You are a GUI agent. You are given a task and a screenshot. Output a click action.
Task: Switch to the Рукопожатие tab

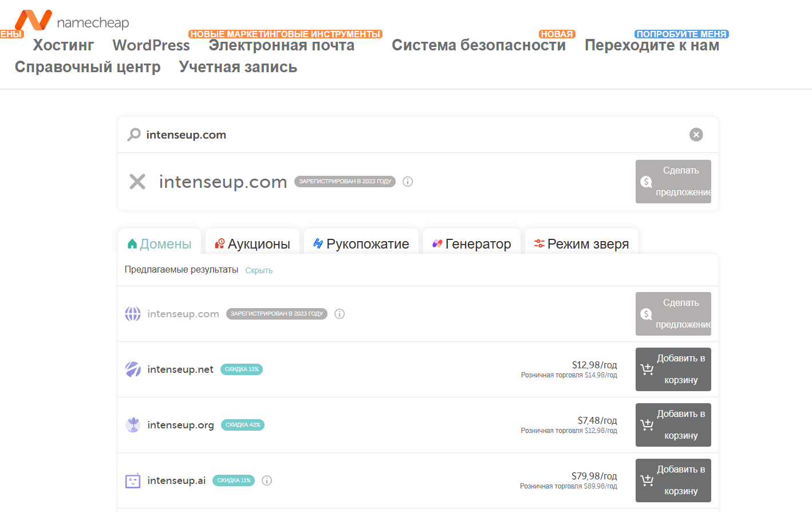pyautogui.click(x=361, y=243)
